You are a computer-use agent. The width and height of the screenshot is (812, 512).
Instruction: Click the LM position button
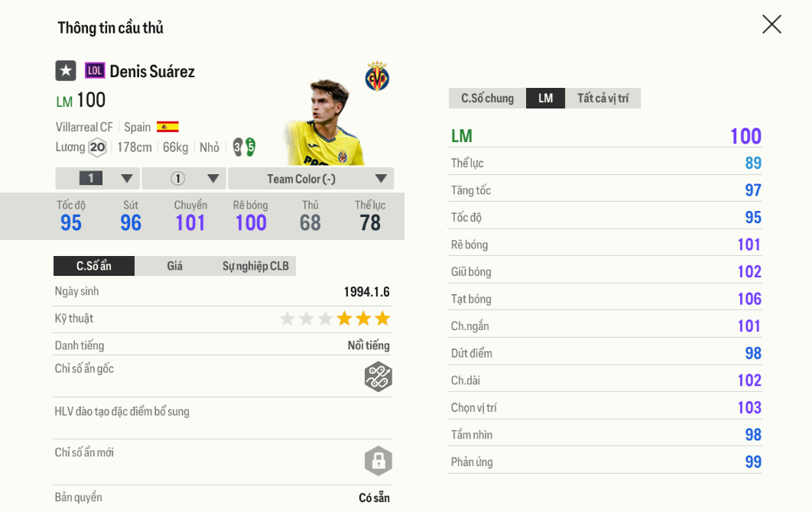click(x=545, y=99)
